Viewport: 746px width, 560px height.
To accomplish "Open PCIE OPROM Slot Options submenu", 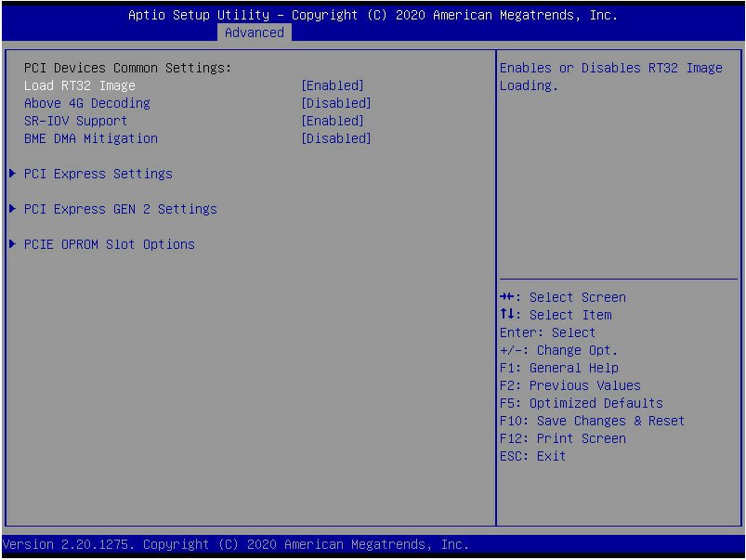I will pos(110,244).
